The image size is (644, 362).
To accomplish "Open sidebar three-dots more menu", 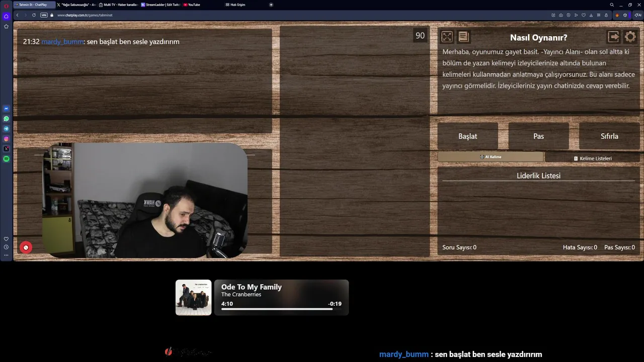I will (6, 255).
